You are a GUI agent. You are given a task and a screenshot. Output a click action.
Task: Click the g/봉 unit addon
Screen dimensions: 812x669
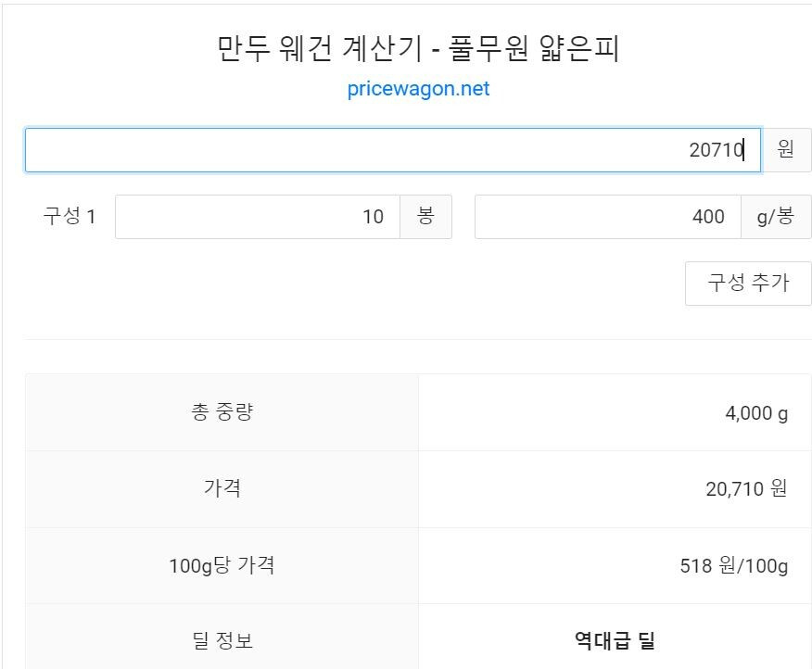coord(776,217)
